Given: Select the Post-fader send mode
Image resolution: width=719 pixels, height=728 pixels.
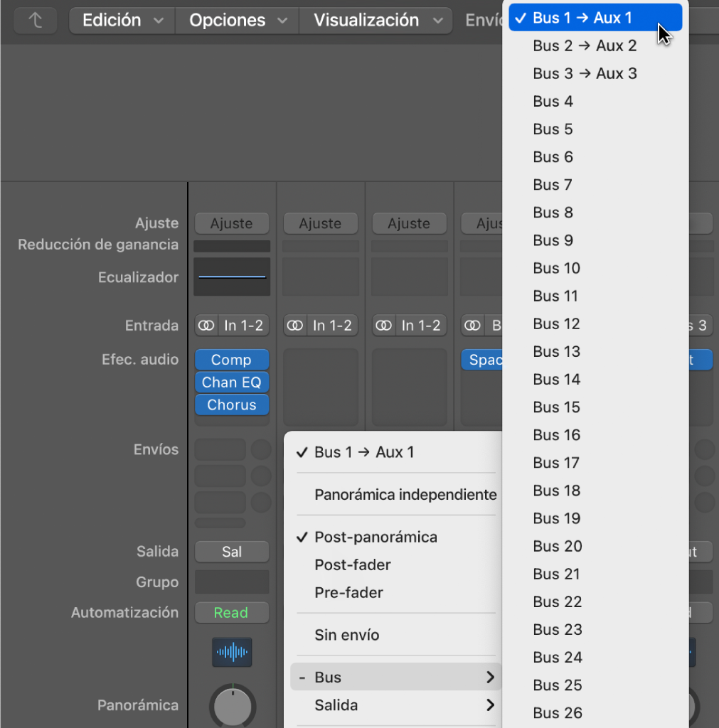Looking at the screenshot, I should point(353,564).
